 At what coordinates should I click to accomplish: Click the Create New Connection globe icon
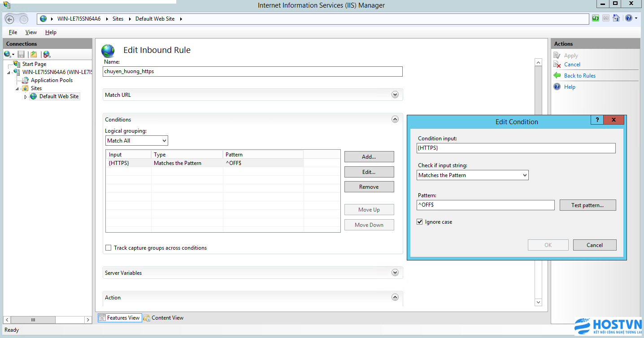(7, 54)
